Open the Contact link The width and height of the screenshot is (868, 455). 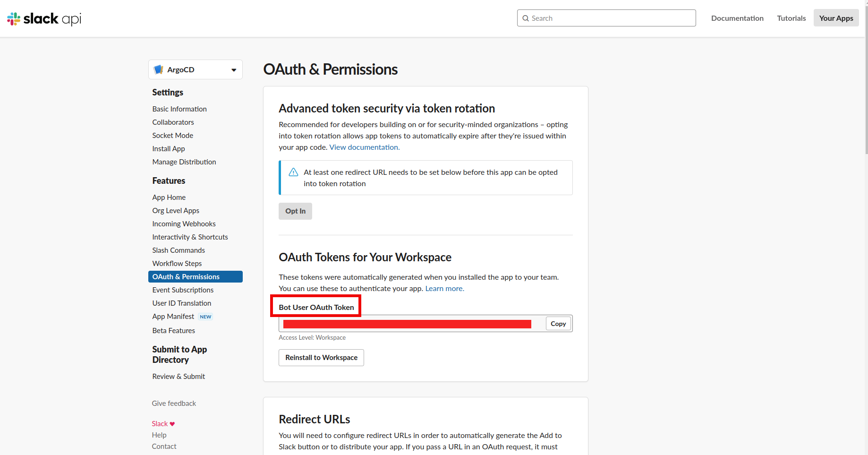[164, 446]
